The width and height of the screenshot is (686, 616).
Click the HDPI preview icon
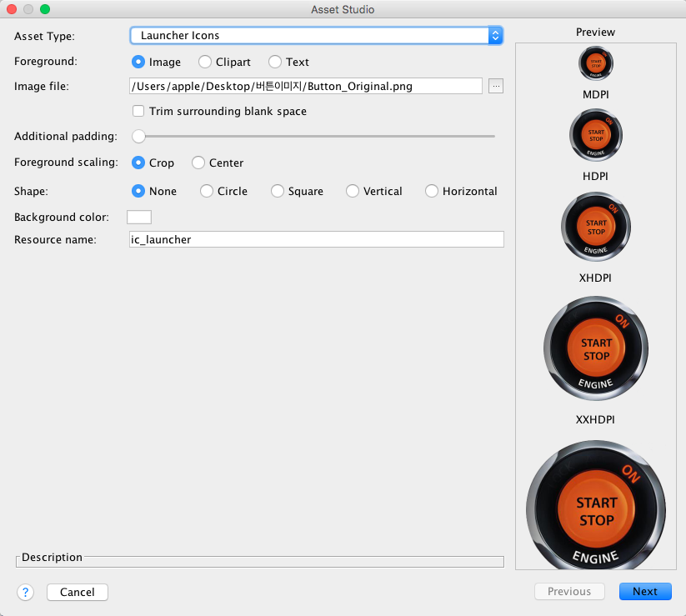(x=596, y=135)
